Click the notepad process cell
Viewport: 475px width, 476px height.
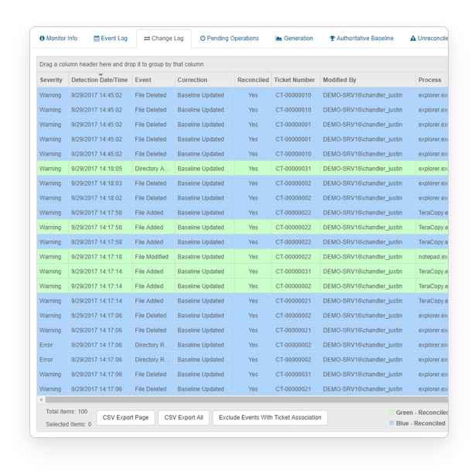click(432, 257)
